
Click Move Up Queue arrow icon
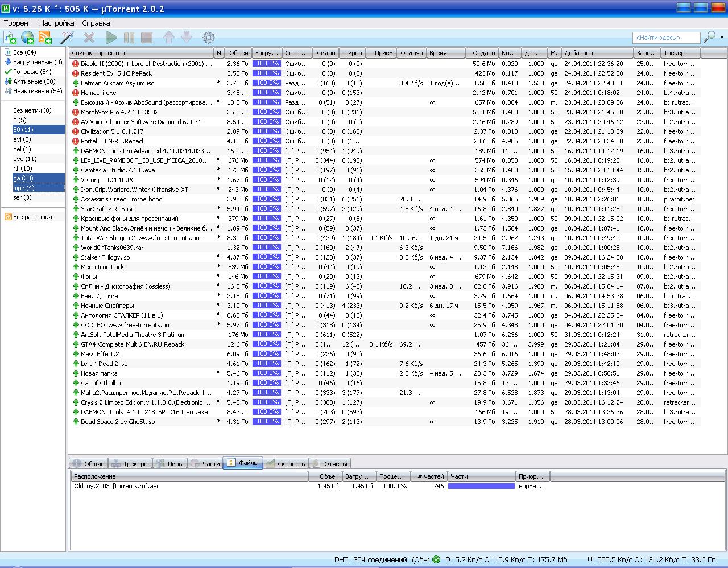pyautogui.click(x=169, y=38)
